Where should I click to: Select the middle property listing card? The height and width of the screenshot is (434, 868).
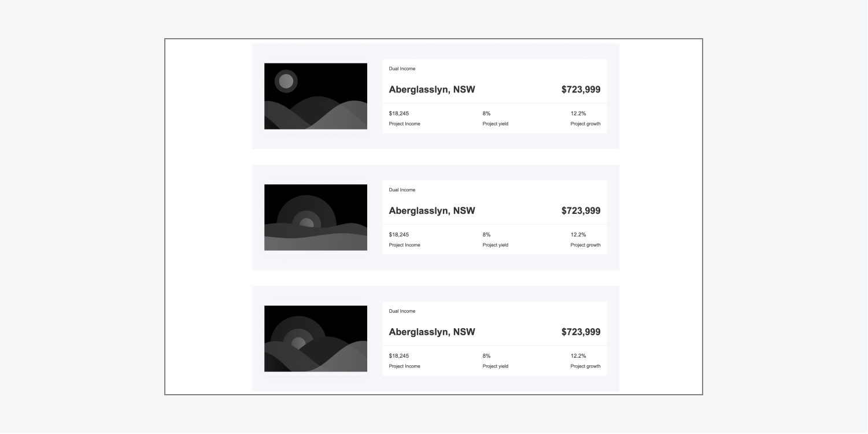[435, 217]
